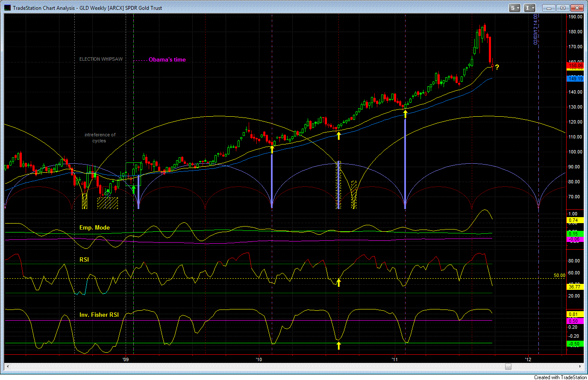Click the green -0.50 level label
The image size is (588, 380).
[x=575, y=344]
